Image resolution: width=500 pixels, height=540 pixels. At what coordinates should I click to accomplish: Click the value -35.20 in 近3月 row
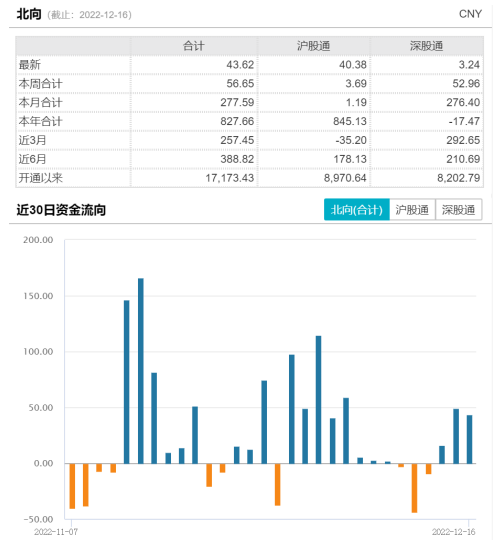[x=351, y=140]
